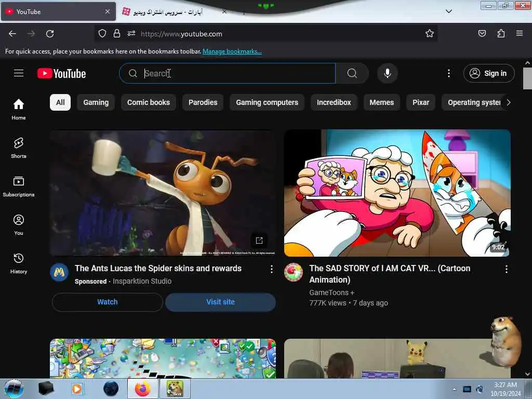The image size is (532, 399).
Task: Click the page vertical scrollbar thumb
Action: 527,78
